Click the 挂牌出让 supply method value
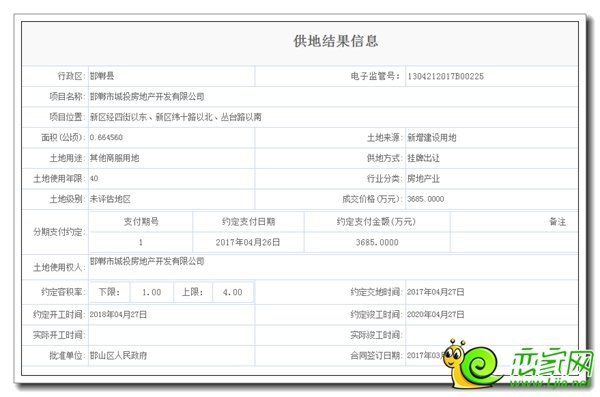The width and height of the screenshot is (600, 397). pyautogui.click(x=423, y=158)
